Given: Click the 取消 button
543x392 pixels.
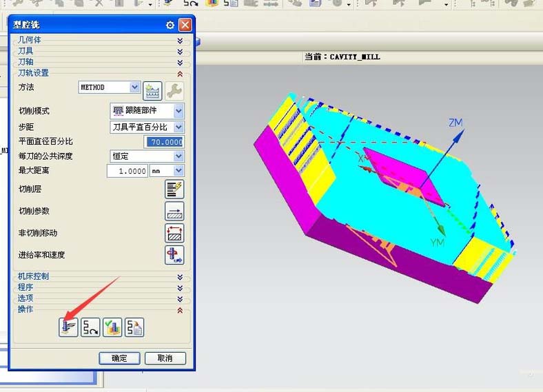Looking at the screenshot, I should 165,358.
